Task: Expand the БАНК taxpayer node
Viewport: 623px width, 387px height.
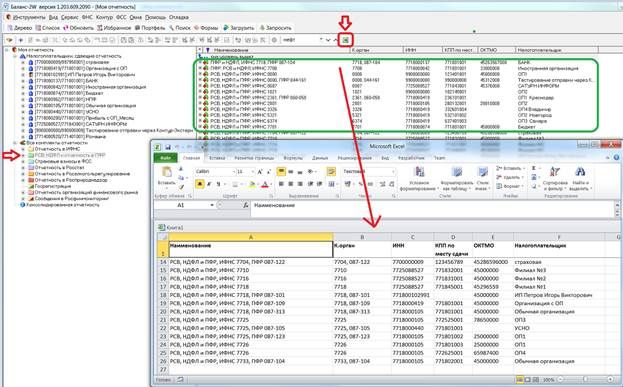Action: (23, 81)
